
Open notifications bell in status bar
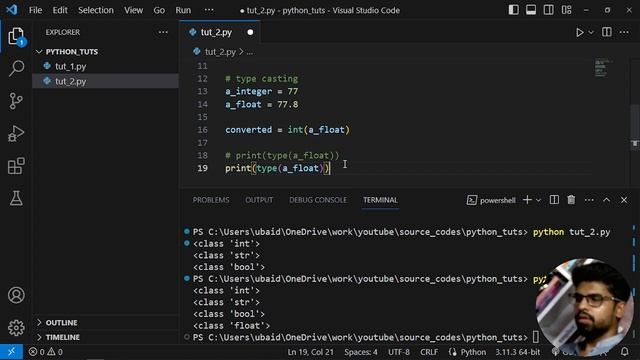[624, 352]
